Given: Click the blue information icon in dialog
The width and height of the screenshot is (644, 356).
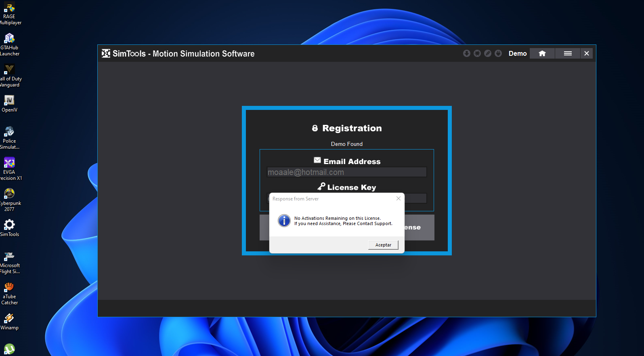Looking at the screenshot, I should tap(284, 221).
